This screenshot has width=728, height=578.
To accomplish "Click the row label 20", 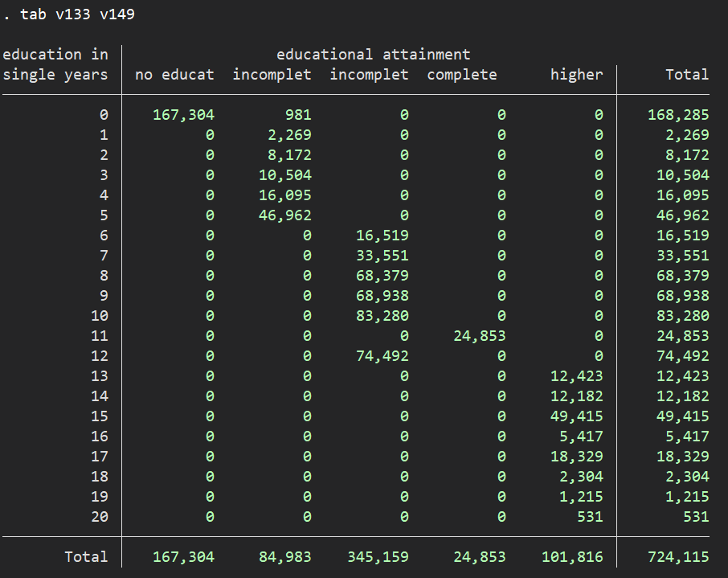I will (x=99, y=517).
